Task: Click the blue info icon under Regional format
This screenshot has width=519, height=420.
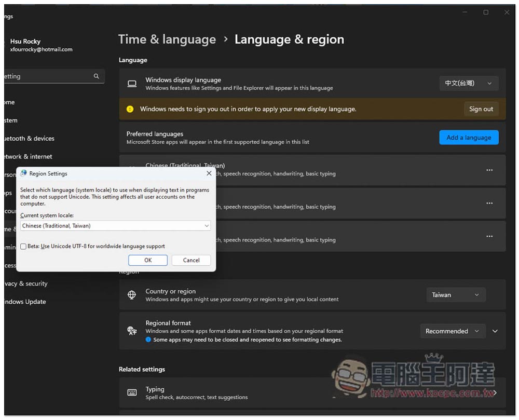Action: [x=148, y=340]
